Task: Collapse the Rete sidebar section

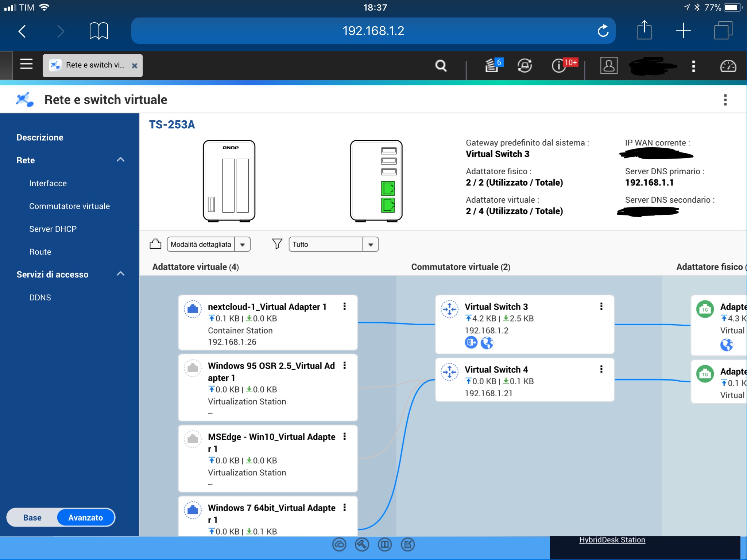Action: 120,160
